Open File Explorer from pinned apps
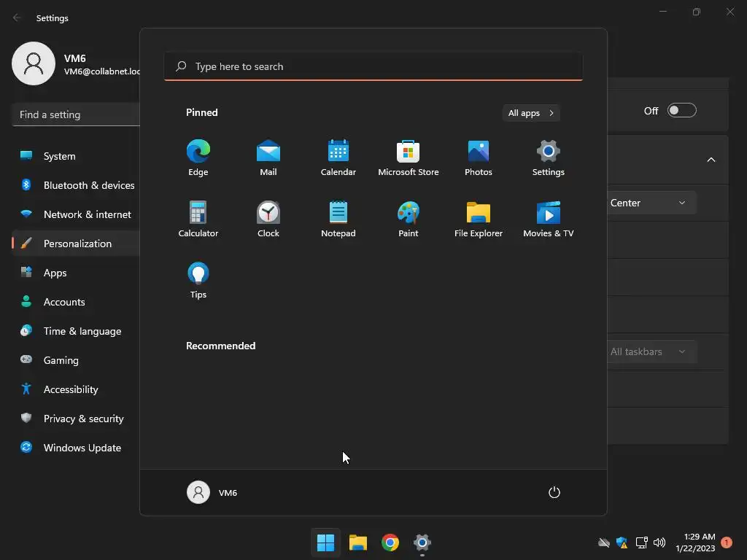The width and height of the screenshot is (747, 560). 479,219
